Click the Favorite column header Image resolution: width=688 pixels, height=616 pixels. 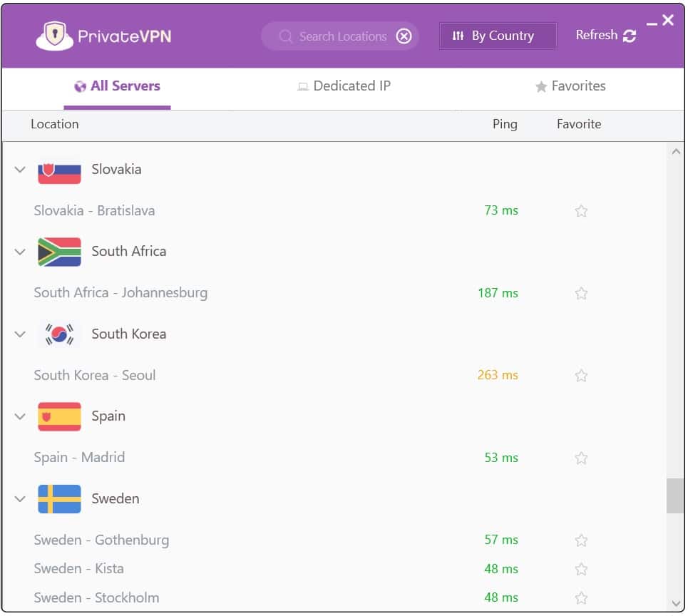click(x=579, y=124)
